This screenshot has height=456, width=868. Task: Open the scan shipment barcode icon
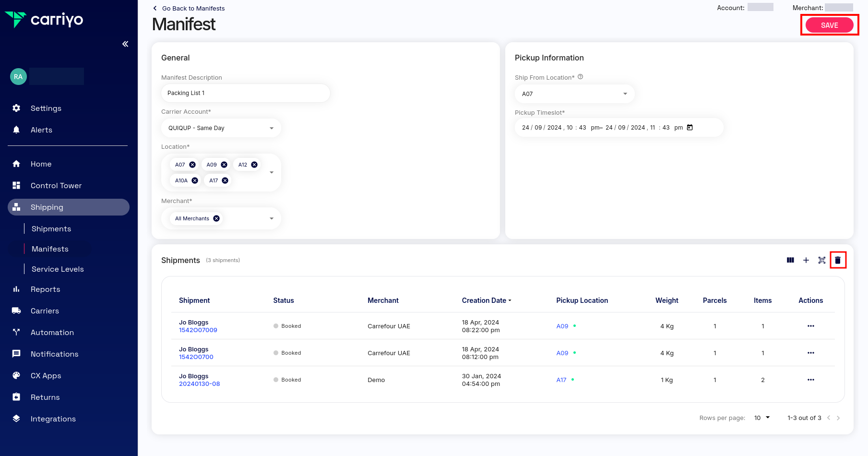click(822, 260)
